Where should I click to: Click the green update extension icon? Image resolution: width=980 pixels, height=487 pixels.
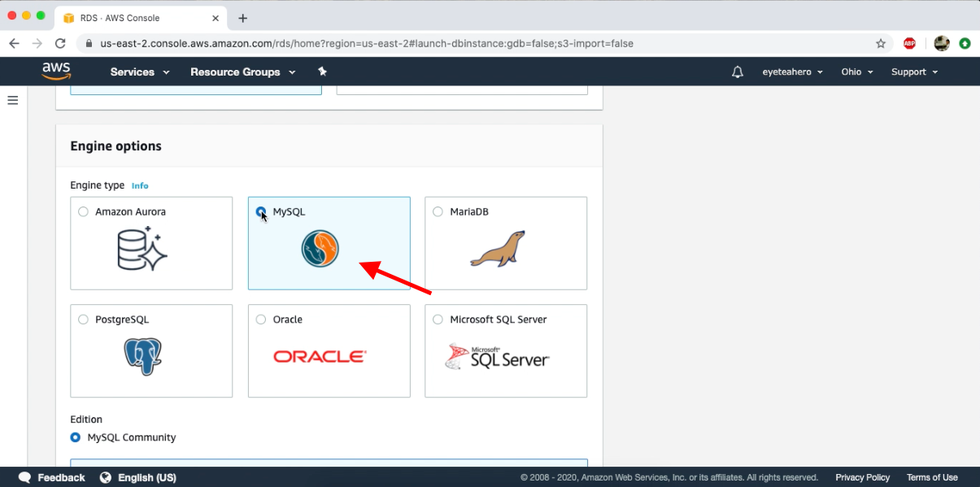click(965, 43)
